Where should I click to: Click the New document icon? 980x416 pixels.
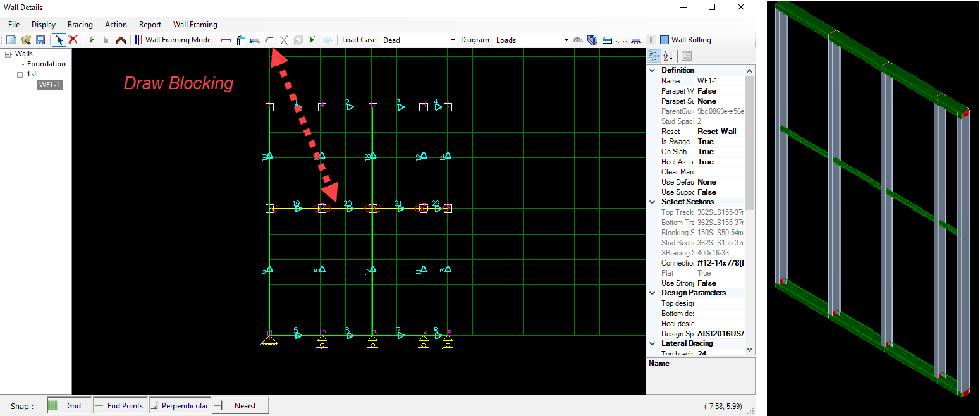11,40
